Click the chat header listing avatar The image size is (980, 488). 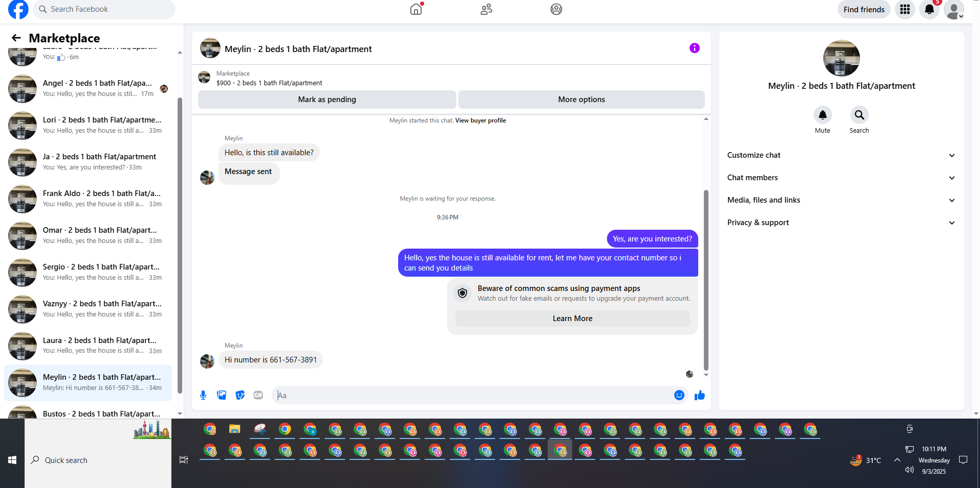tap(210, 48)
